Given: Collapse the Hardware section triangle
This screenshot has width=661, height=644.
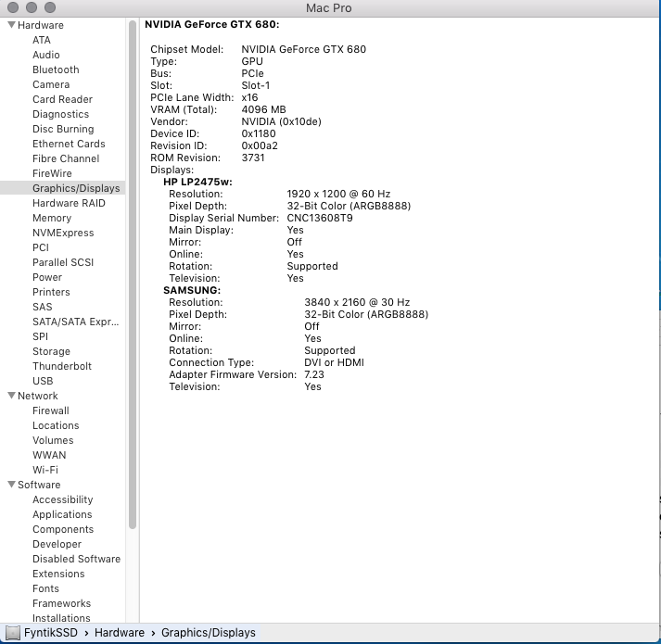Looking at the screenshot, I should (12, 25).
